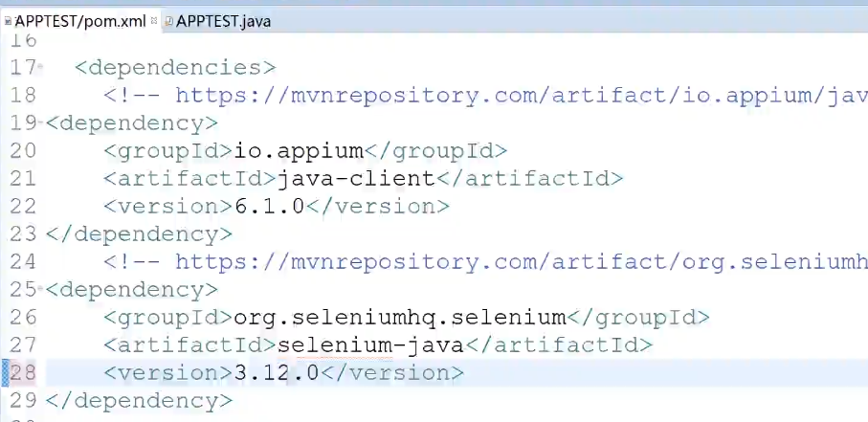The width and height of the screenshot is (868, 422).
Task: Click the selenium-java artifact ID value
Action: pyautogui.click(x=370, y=344)
